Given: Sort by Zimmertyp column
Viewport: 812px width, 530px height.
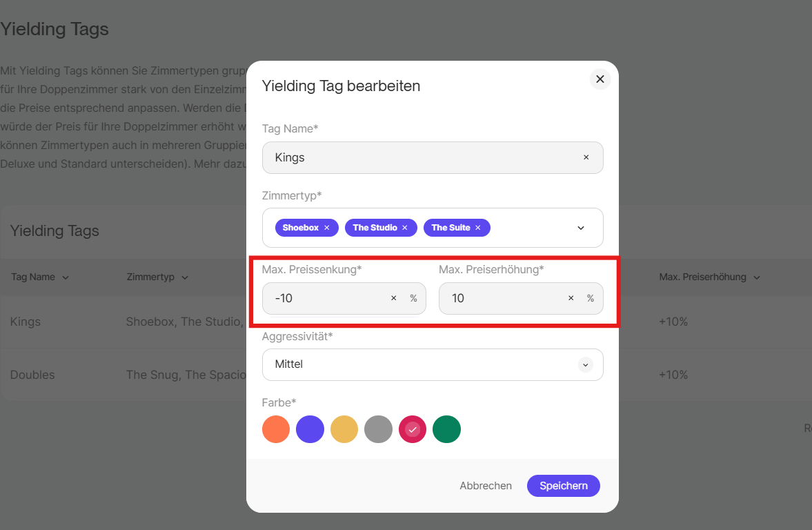Looking at the screenshot, I should pos(157,277).
